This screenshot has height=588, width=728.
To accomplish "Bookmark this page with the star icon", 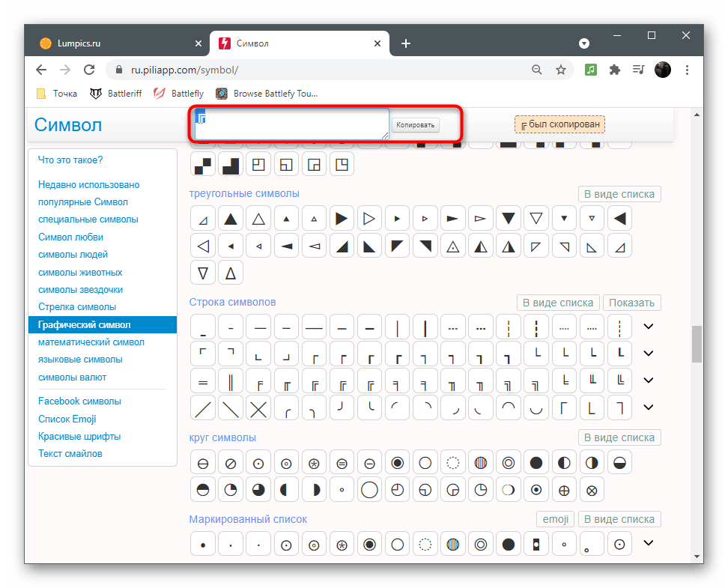I will (561, 70).
